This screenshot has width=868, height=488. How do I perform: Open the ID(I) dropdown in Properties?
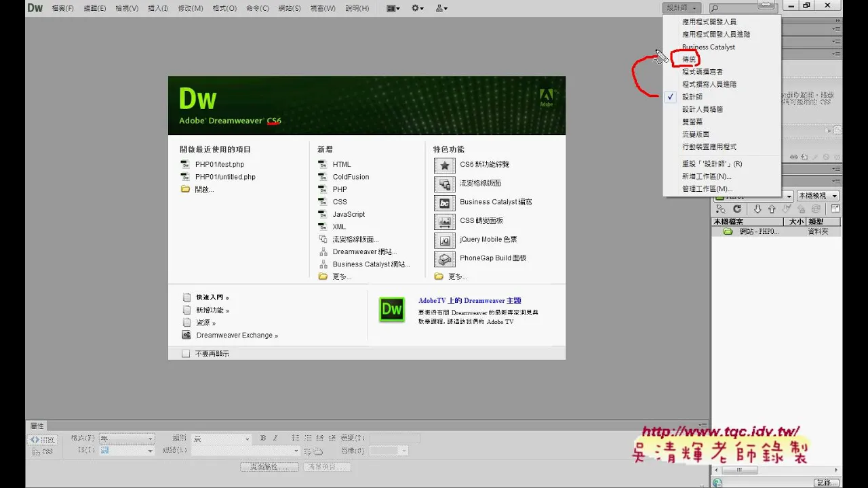point(127,451)
